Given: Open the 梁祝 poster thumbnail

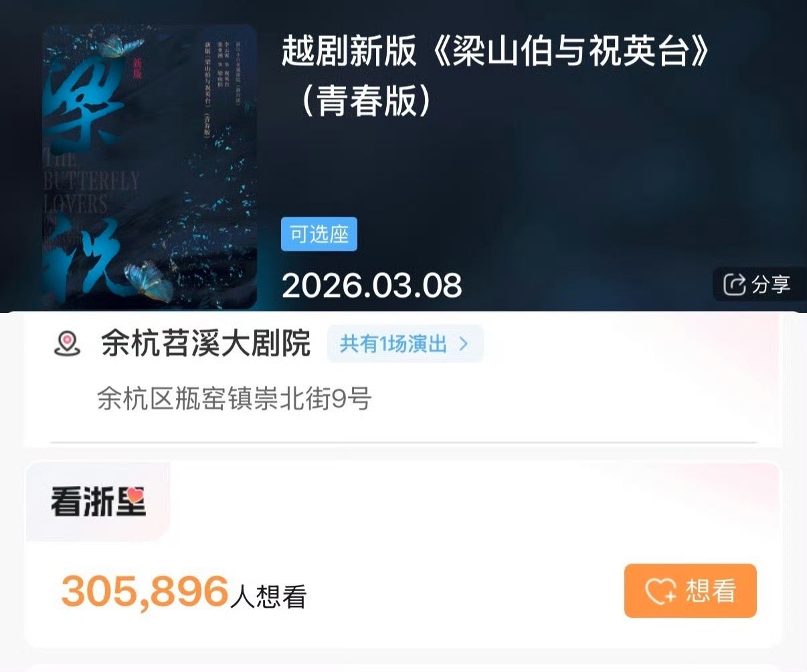Looking at the screenshot, I should [150, 167].
